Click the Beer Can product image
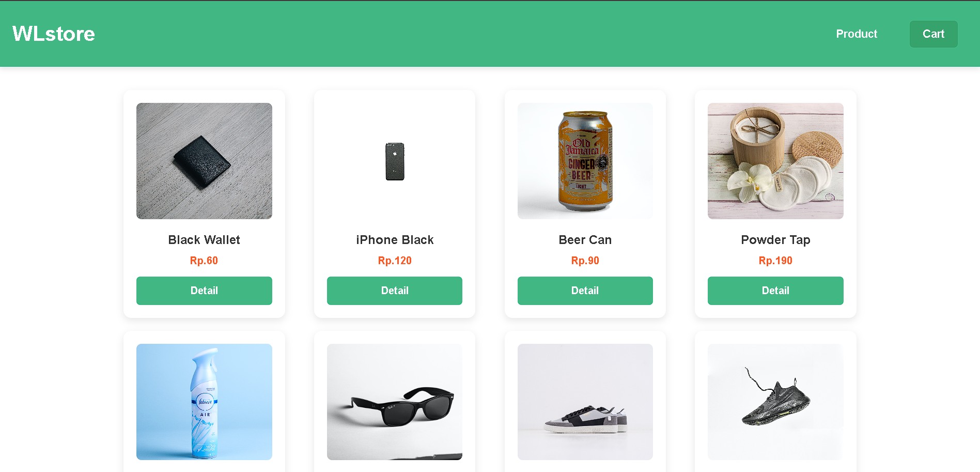Viewport: 980px width, 472px height. click(585, 161)
